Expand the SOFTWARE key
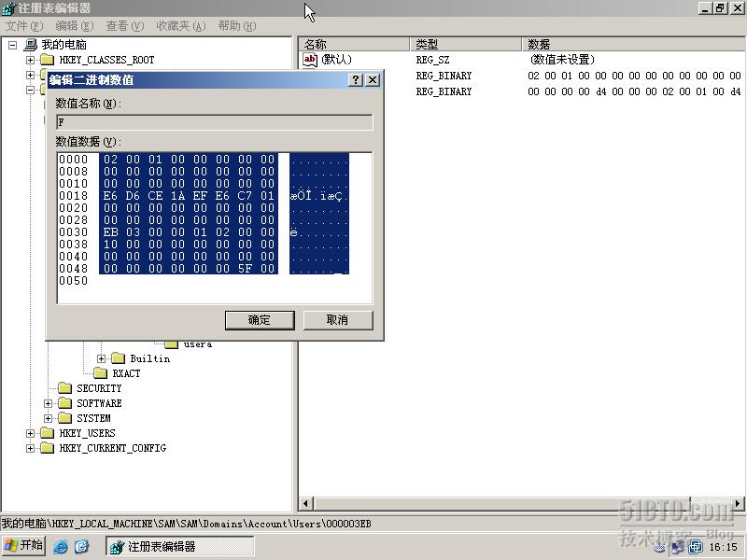The height and width of the screenshot is (560, 747). click(x=49, y=403)
